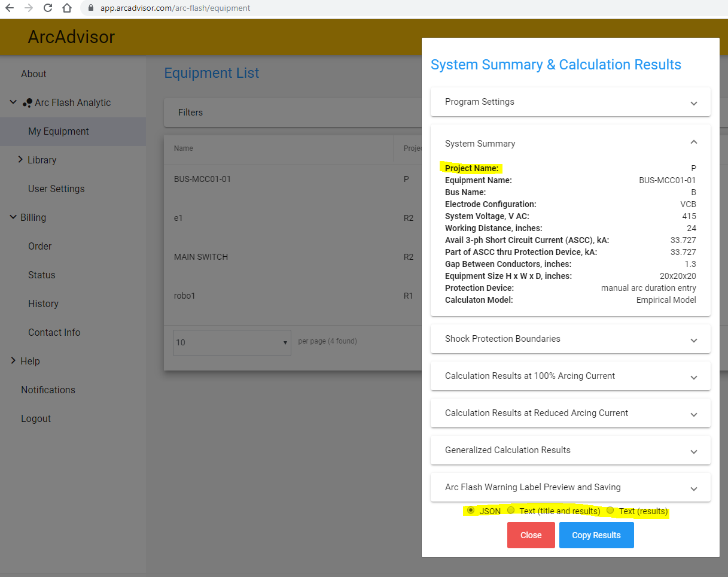Image resolution: width=728 pixels, height=577 pixels.
Task: Click Logout in the sidebar
Action: coord(36,419)
